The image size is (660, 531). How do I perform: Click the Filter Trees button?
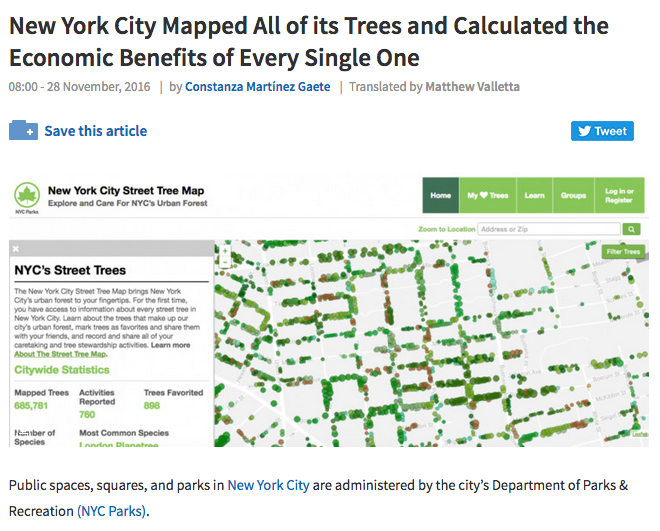623,252
